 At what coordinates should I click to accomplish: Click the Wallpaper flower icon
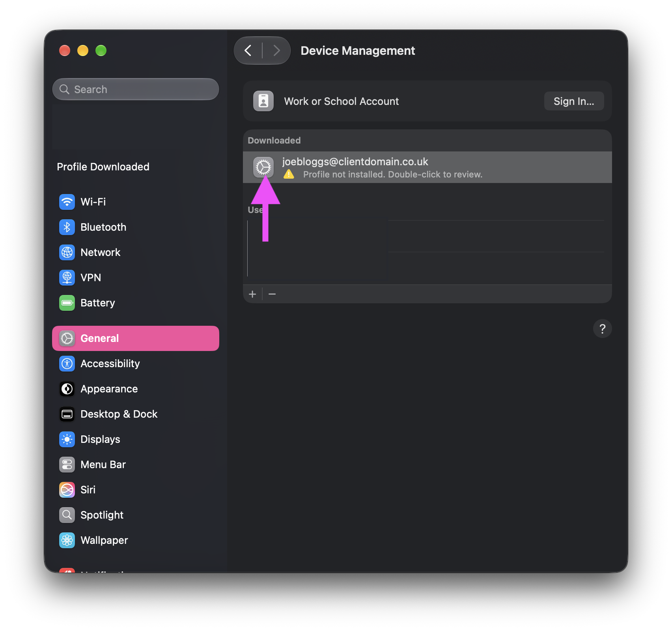(67, 540)
